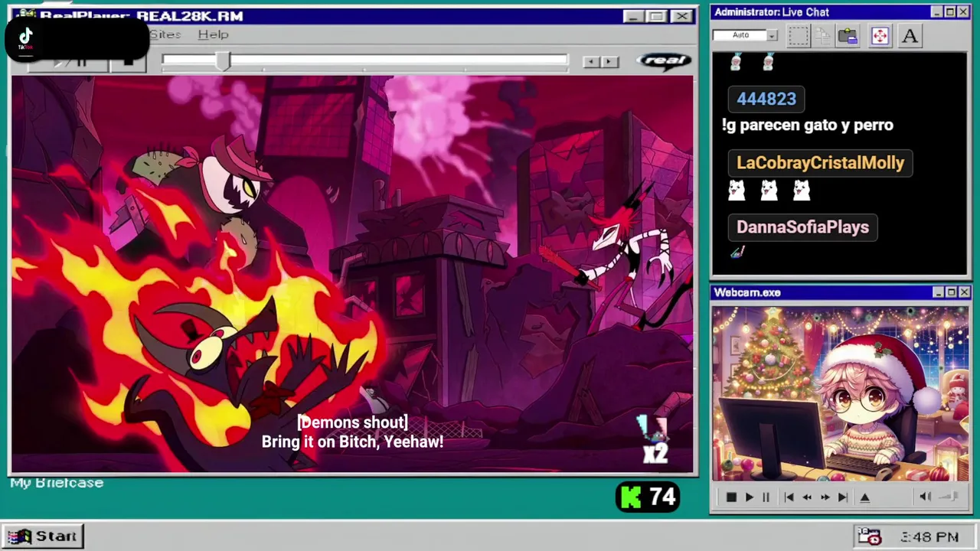Image resolution: width=980 pixels, height=551 pixels.
Task: Skip to next track in Webcam.exe
Action: click(843, 497)
